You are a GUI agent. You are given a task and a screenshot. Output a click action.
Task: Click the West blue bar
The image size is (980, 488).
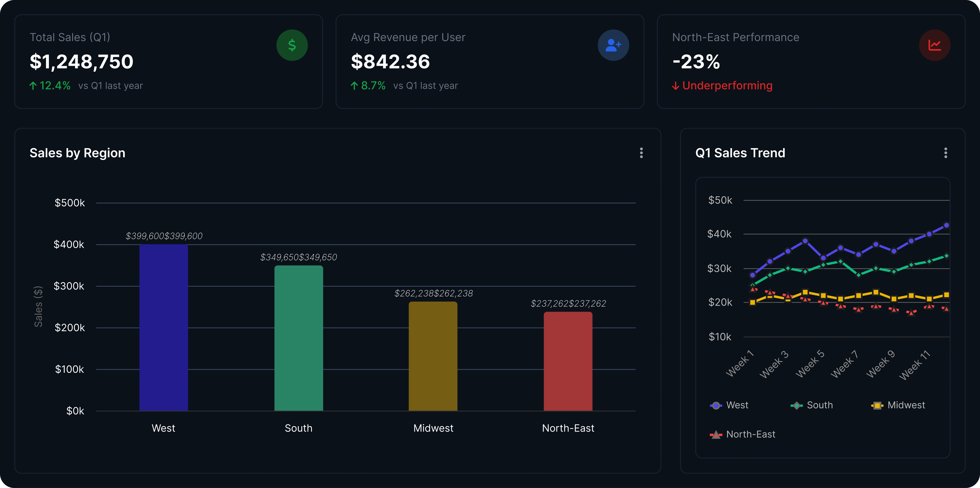pos(164,327)
